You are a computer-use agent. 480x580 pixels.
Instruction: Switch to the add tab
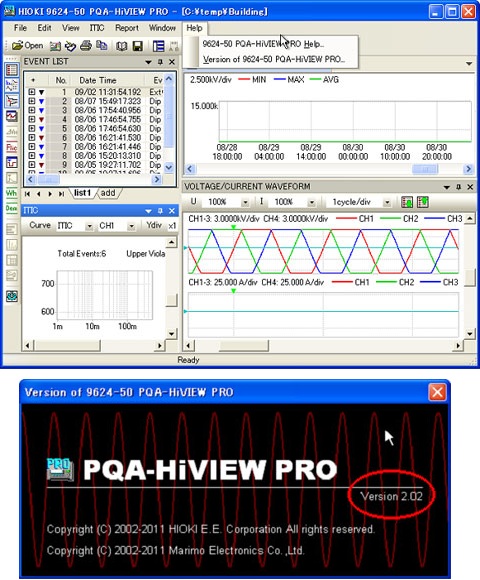click(x=108, y=193)
